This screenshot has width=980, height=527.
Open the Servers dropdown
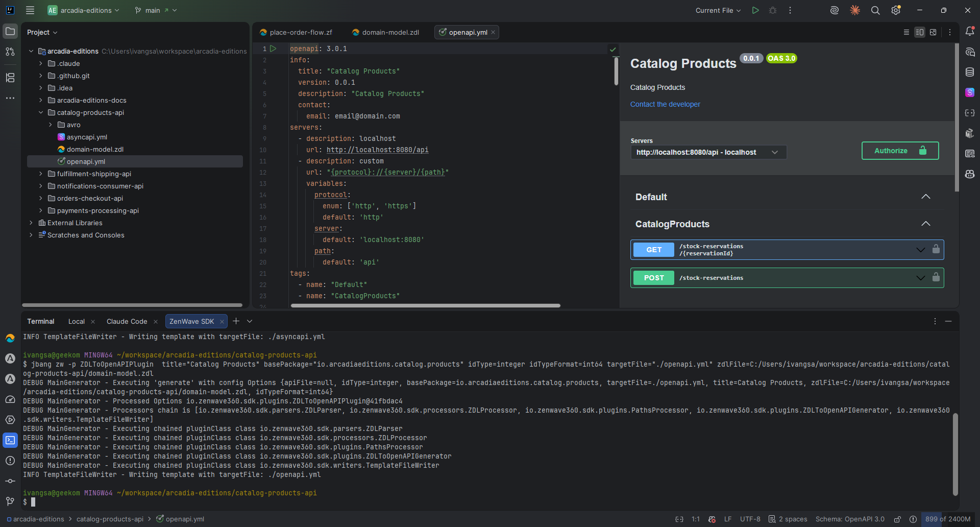[708, 152]
